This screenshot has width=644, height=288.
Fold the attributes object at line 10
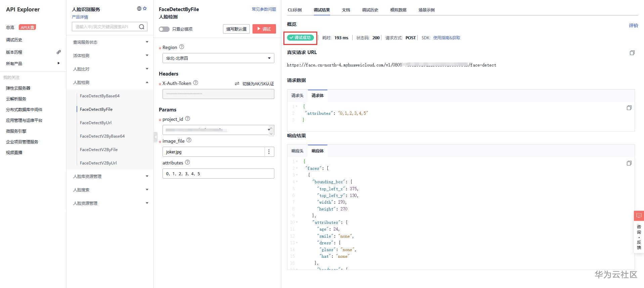pyautogui.click(x=296, y=222)
